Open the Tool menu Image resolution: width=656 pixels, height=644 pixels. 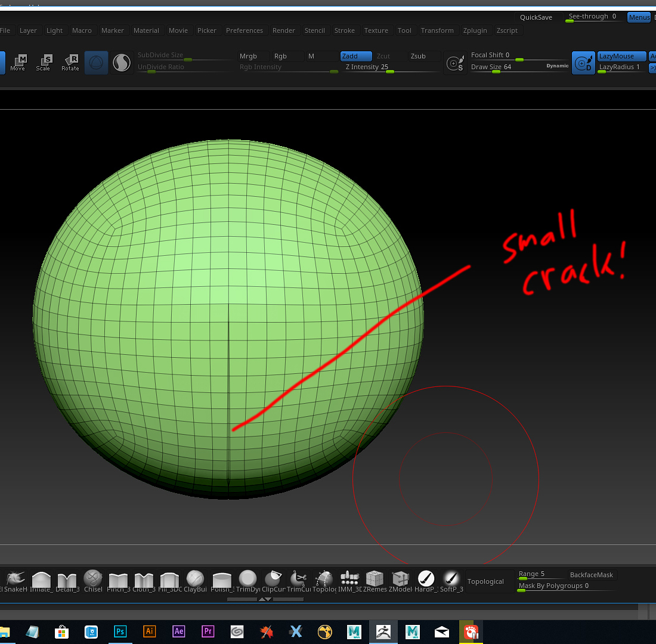[404, 30]
